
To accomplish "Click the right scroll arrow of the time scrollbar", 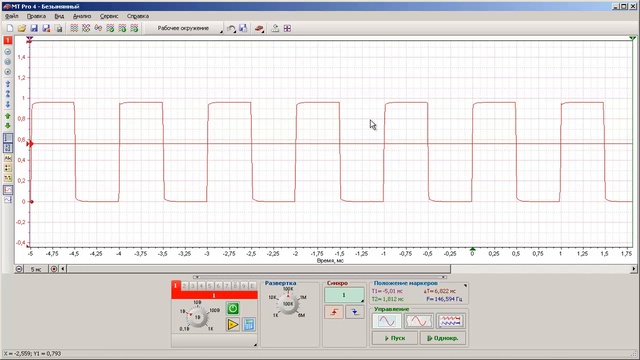I will tap(633, 269).
